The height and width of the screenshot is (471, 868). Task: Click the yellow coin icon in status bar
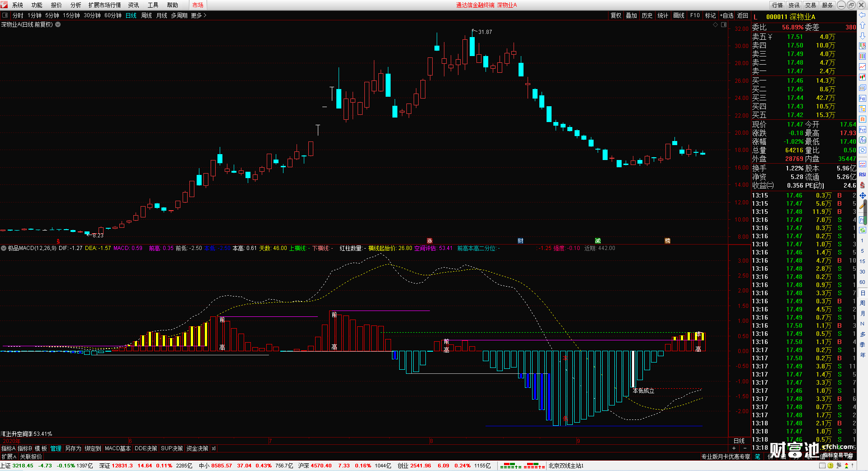[x=830, y=466]
